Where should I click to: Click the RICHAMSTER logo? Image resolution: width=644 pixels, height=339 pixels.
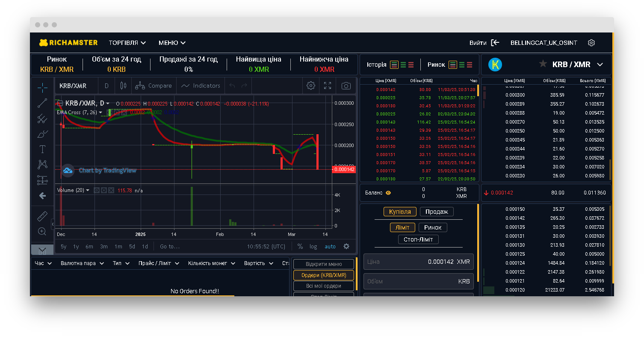point(68,43)
